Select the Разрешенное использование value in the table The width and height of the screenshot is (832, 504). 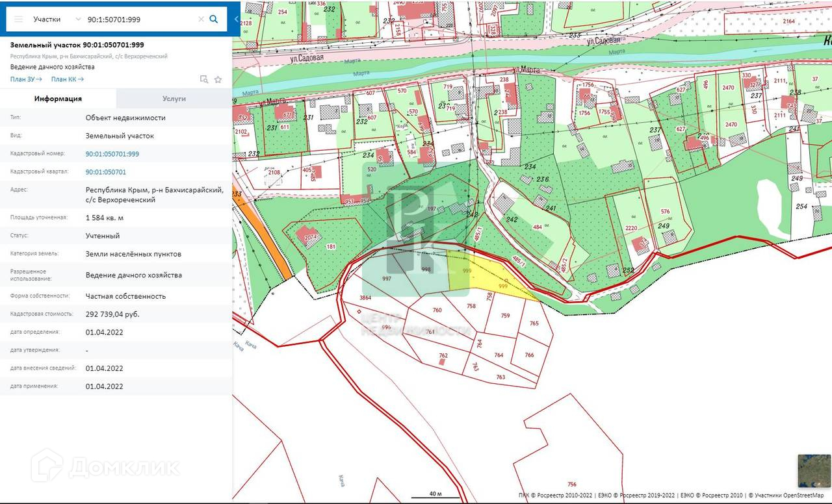134,275
